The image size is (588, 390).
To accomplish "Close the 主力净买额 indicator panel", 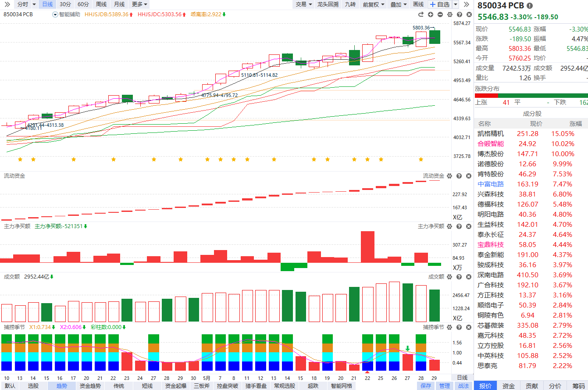I will [469, 226].
